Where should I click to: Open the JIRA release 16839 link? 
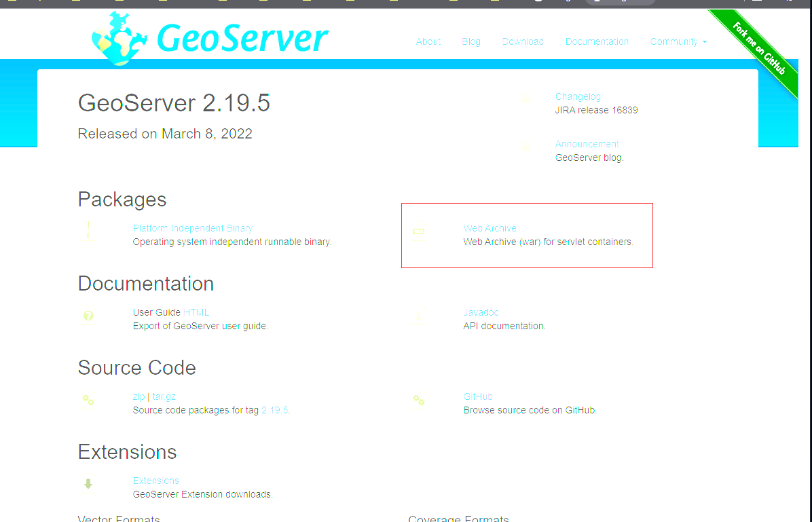click(597, 110)
